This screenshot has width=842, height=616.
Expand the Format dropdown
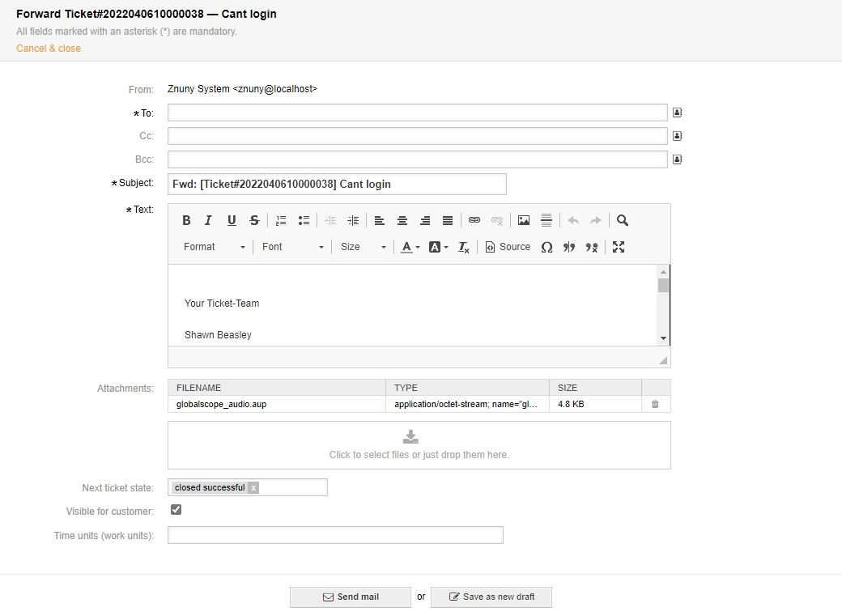(214, 247)
